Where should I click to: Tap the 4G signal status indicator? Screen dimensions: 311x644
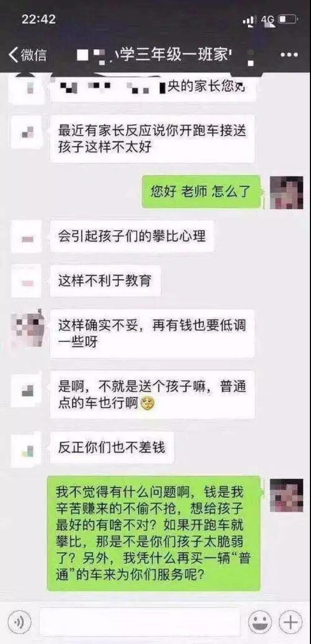[268, 20]
